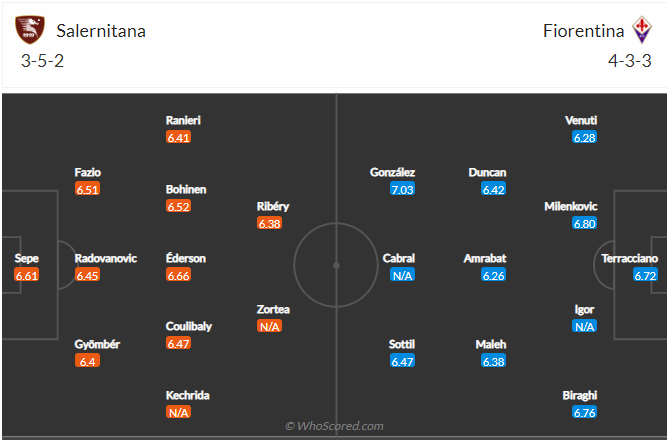Screen dimensions: 667x440
Task: Select Biraghi's 6.76 rating badge
Action: point(584,412)
